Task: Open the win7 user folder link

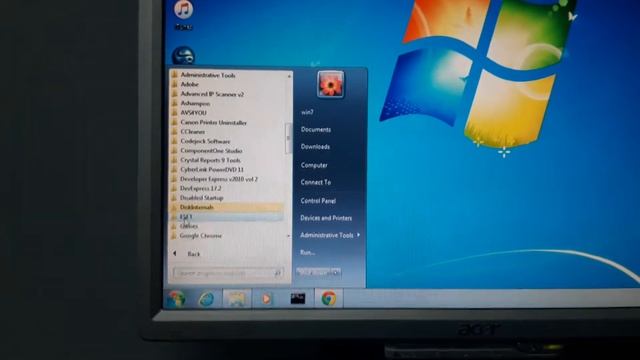Action: pos(307,112)
